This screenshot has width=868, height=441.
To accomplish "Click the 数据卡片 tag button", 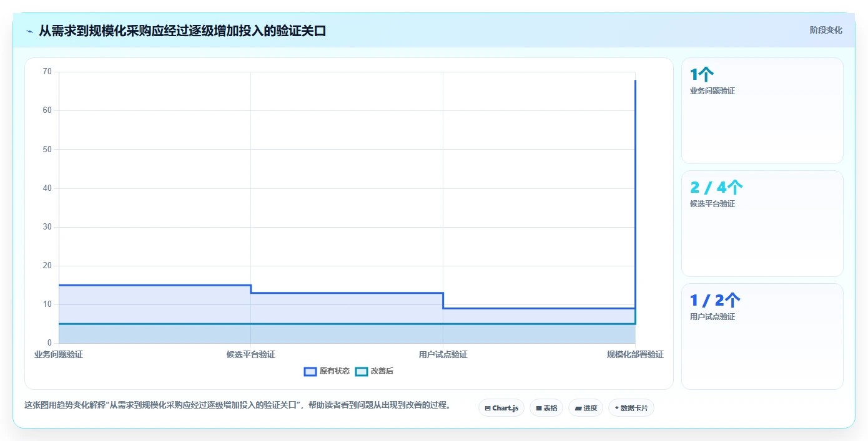I will point(631,408).
